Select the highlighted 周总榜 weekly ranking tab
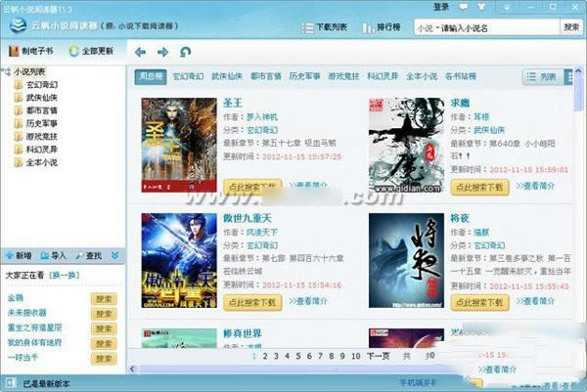 click(151, 76)
